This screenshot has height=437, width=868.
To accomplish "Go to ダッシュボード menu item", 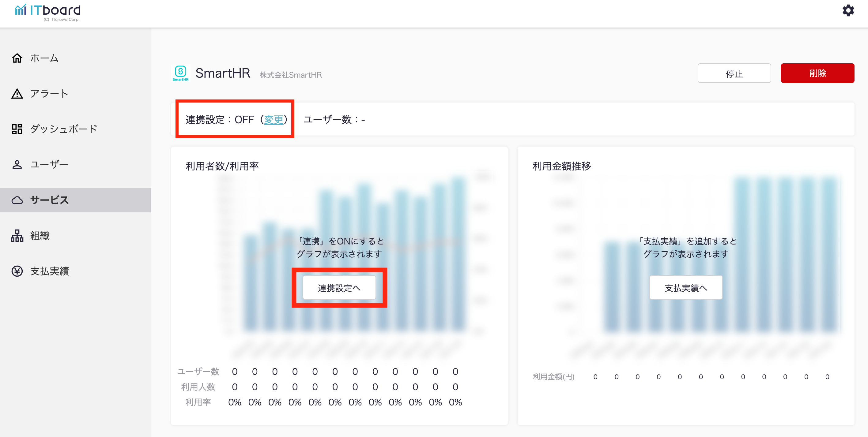I will [x=64, y=129].
